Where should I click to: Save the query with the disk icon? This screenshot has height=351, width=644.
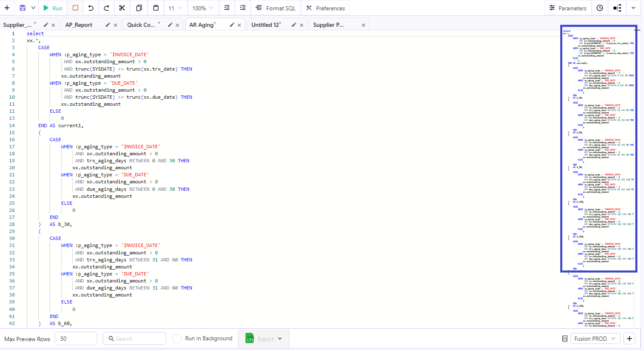pos(23,8)
